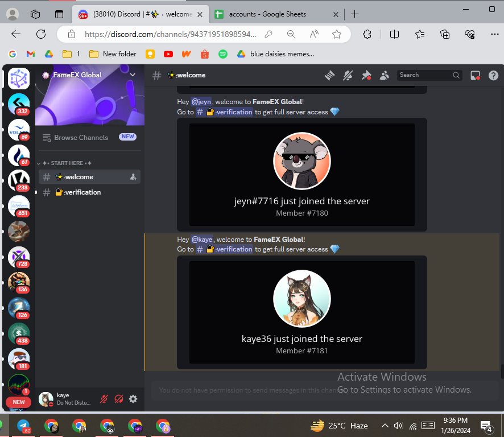Open Windows notification center

tap(486, 426)
